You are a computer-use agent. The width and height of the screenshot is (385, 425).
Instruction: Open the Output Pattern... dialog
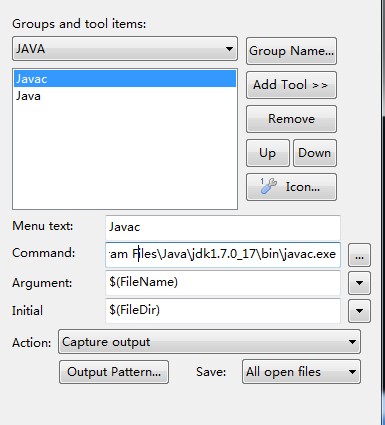tap(114, 372)
